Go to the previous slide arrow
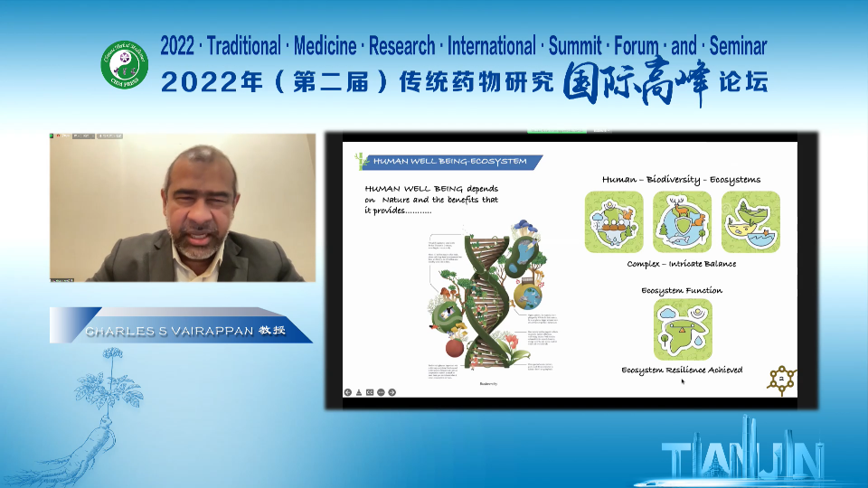This screenshot has height=488, width=868. (348, 391)
